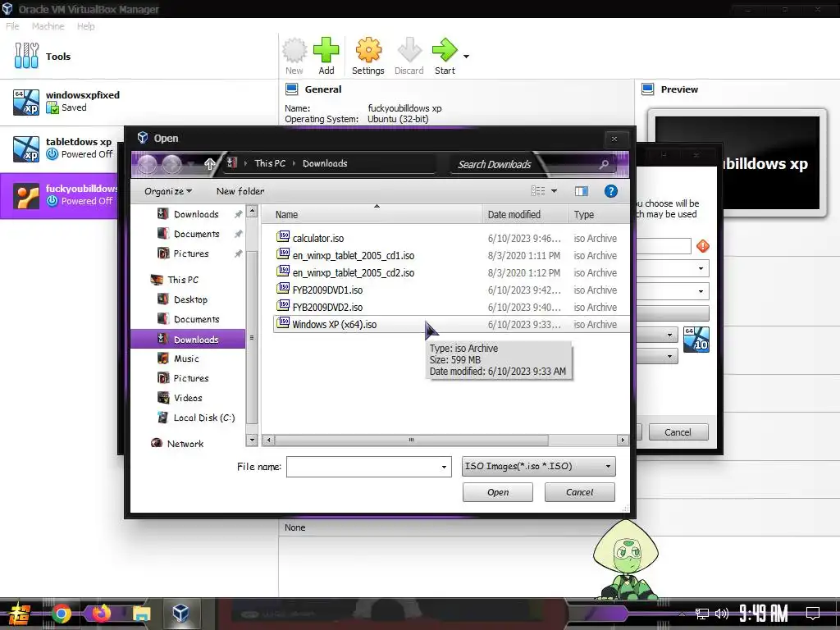Open pinned Downloads in quick access
The height and width of the screenshot is (630, 840).
196,214
